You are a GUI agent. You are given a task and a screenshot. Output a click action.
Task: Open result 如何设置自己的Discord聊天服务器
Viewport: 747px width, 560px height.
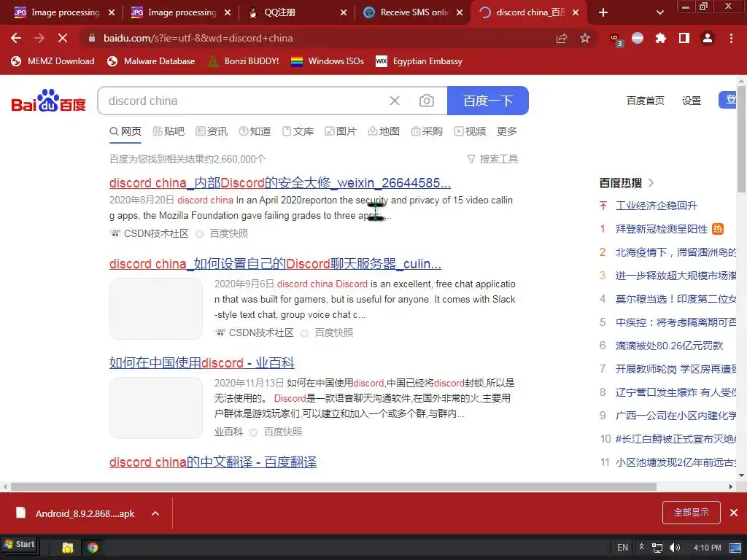pyautogui.click(x=275, y=264)
